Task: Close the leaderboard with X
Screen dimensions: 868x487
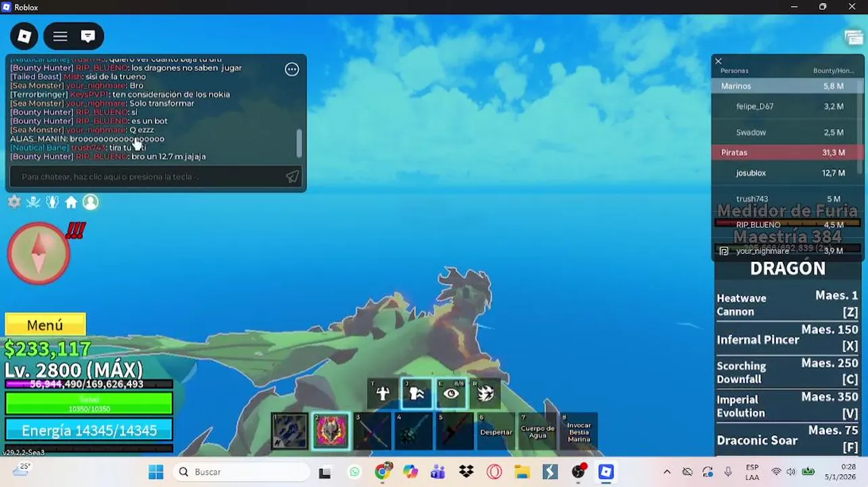Action: click(719, 61)
